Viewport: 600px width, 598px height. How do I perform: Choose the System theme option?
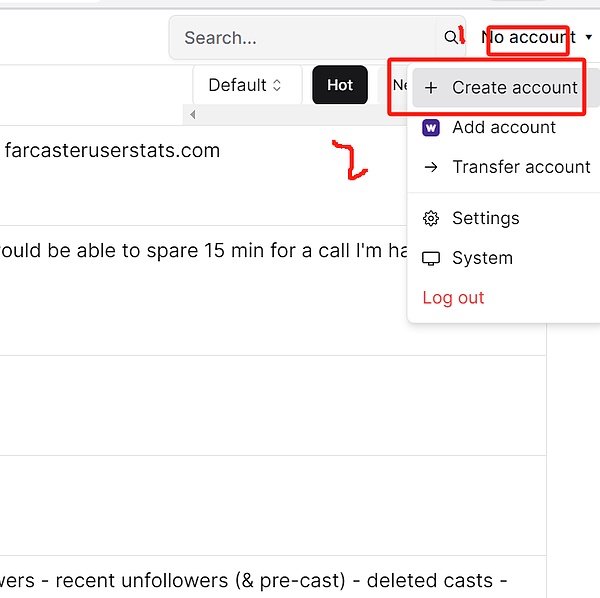(482, 258)
